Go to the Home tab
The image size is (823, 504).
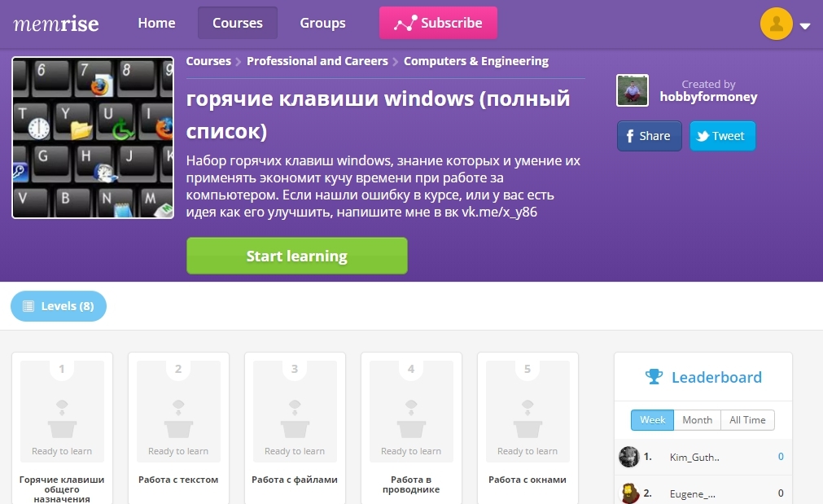[x=156, y=23]
